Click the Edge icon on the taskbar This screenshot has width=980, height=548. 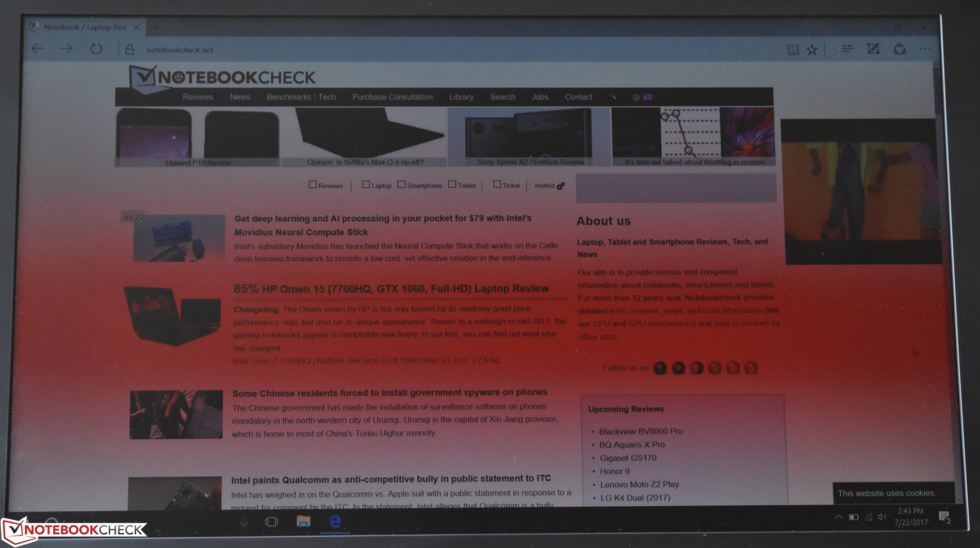point(335,522)
